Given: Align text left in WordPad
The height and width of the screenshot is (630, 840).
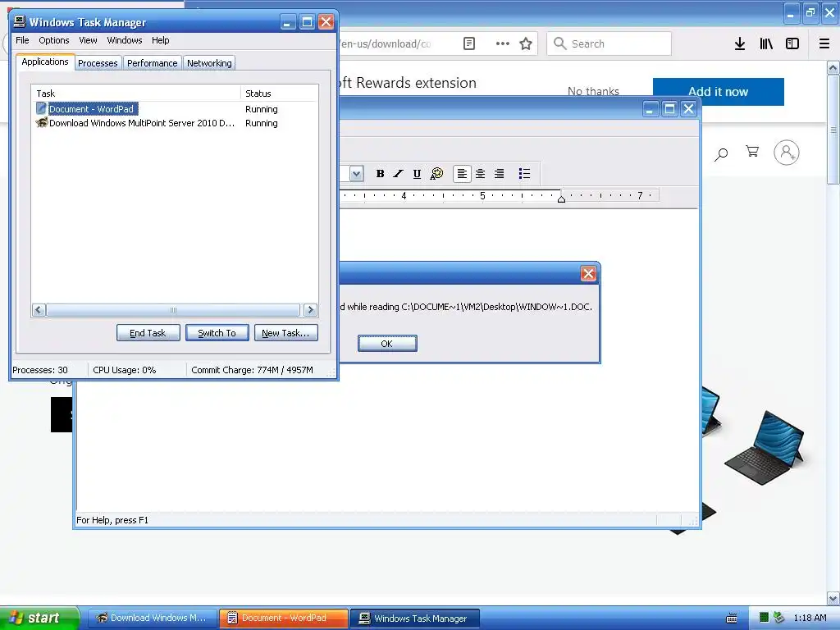Looking at the screenshot, I should (462, 174).
